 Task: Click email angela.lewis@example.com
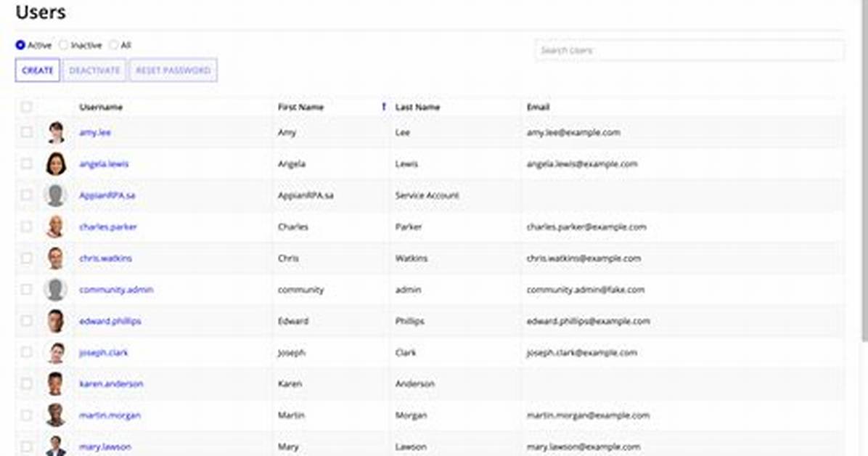(582, 164)
